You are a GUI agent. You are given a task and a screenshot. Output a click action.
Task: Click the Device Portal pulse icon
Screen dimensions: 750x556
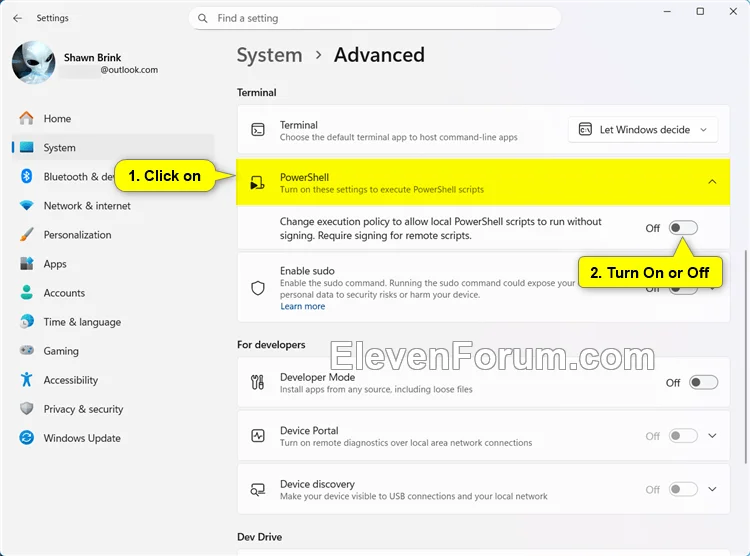(258, 435)
